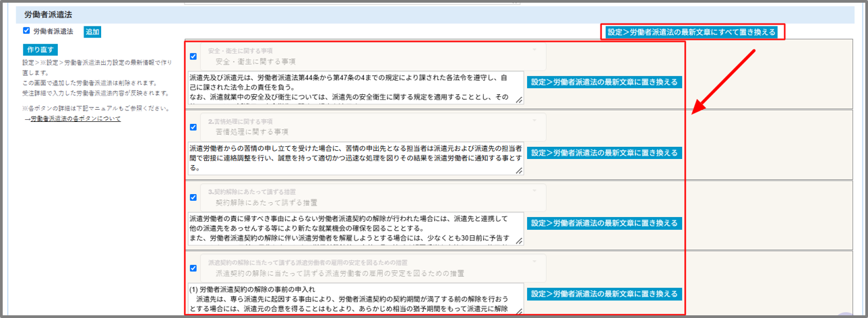Uncheck the 契約解除にあたって講ずる措置 section checkbox
868x318 pixels.
coord(193,197)
